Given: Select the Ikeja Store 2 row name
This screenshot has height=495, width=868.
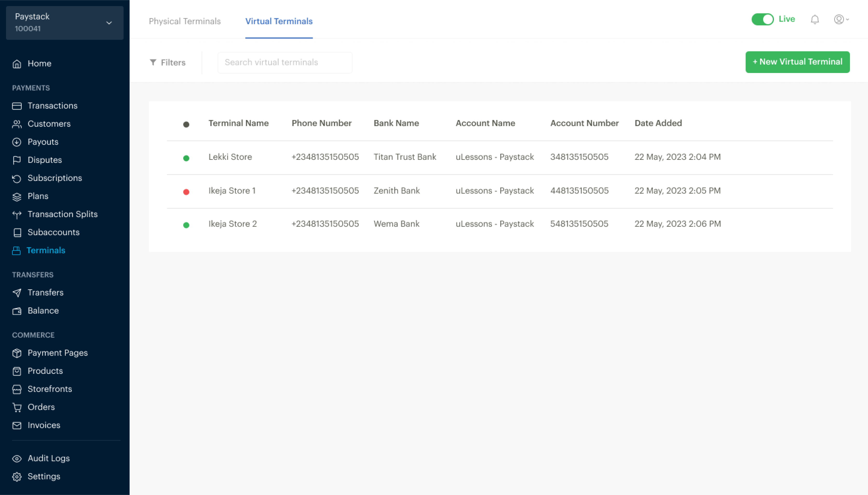Looking at the screenshot, I should pos(232,224).
